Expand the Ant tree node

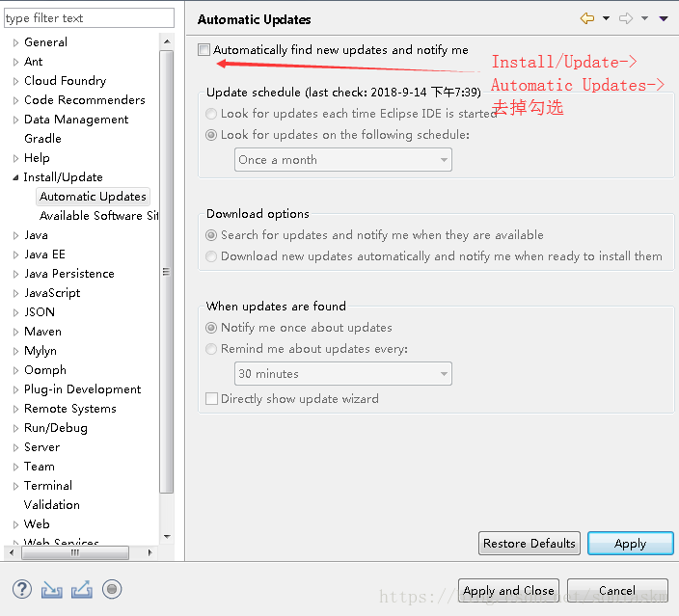pos(15,62)
